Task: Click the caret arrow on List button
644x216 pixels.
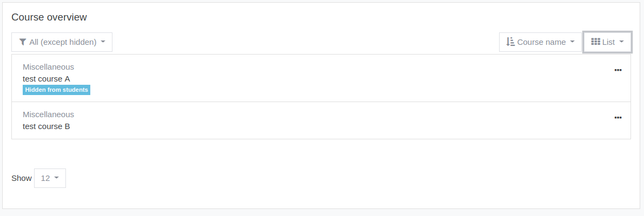Action: point(621,42)
